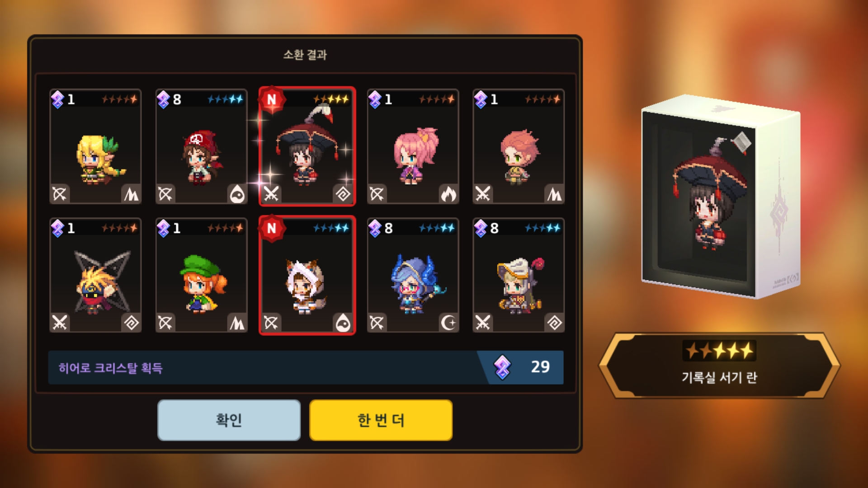Select the red pirate bandana hero card
Screen dimensions: 868x488
tap(201, 146)
